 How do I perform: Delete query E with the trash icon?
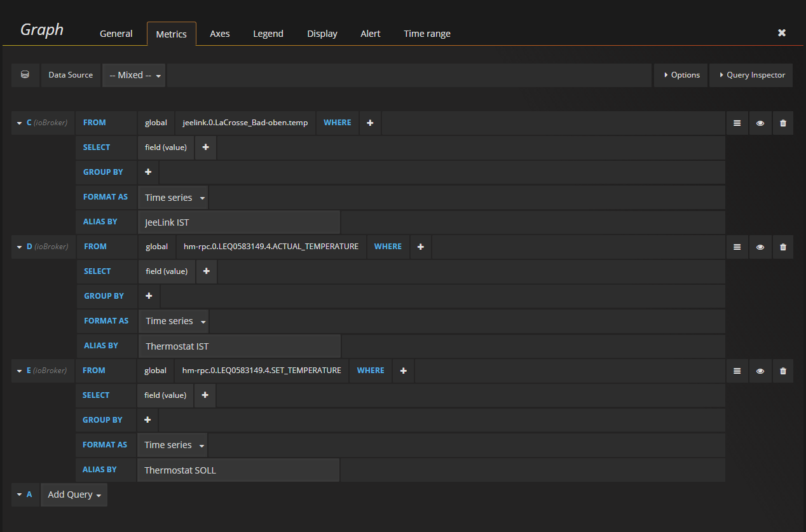click(782, 371)
